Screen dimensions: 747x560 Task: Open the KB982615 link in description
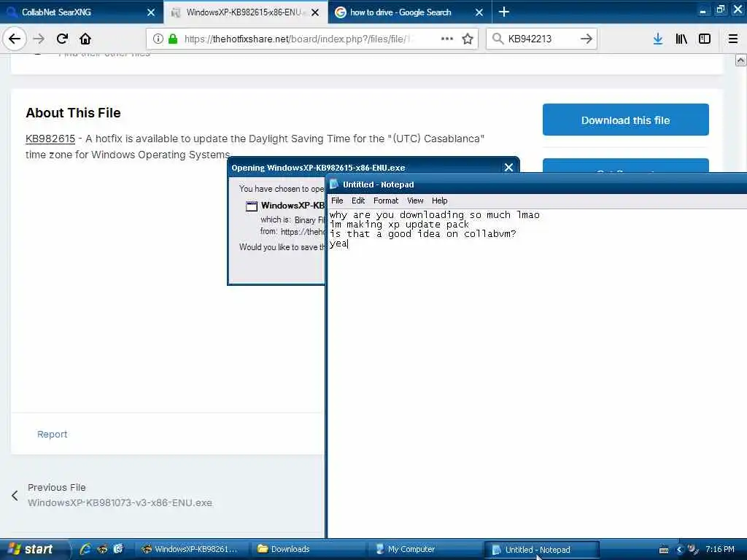(x=50, y=139)
